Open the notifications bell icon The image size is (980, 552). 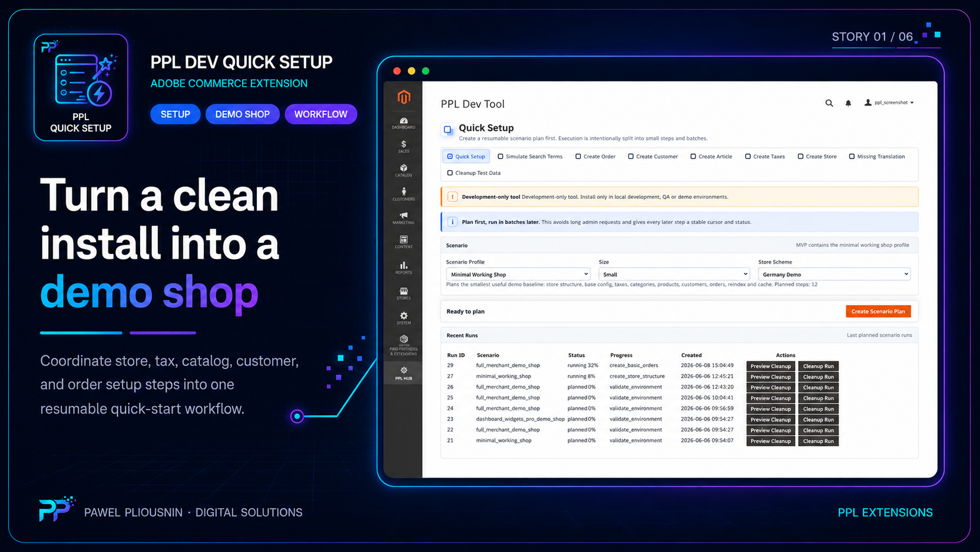pyautogui.click(x=848, y=103)
